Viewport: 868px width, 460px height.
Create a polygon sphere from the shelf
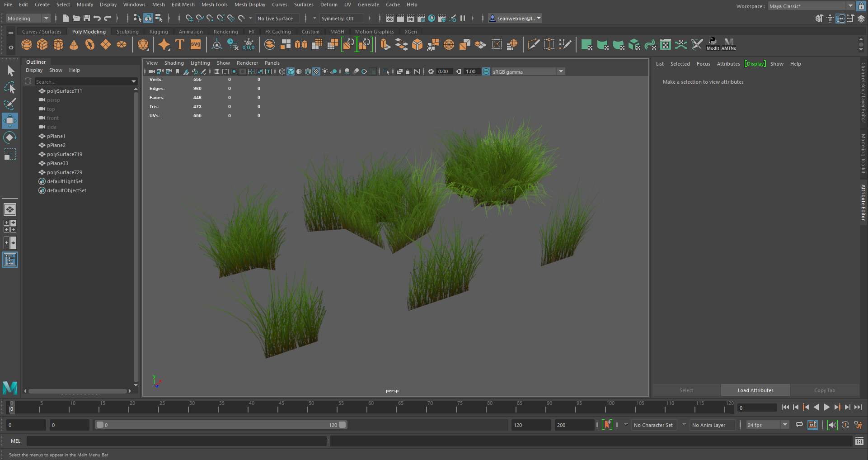pyautogui.click(x=27, y=44)
